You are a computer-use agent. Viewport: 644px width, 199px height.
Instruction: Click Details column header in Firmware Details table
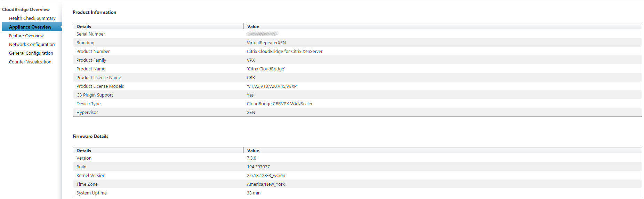pyautogui.click(x=84, y=151)
